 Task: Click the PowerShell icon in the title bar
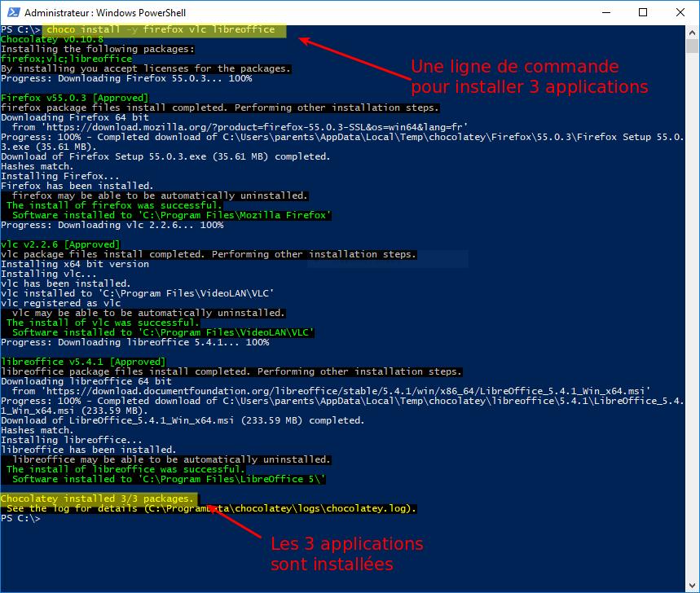13,12
